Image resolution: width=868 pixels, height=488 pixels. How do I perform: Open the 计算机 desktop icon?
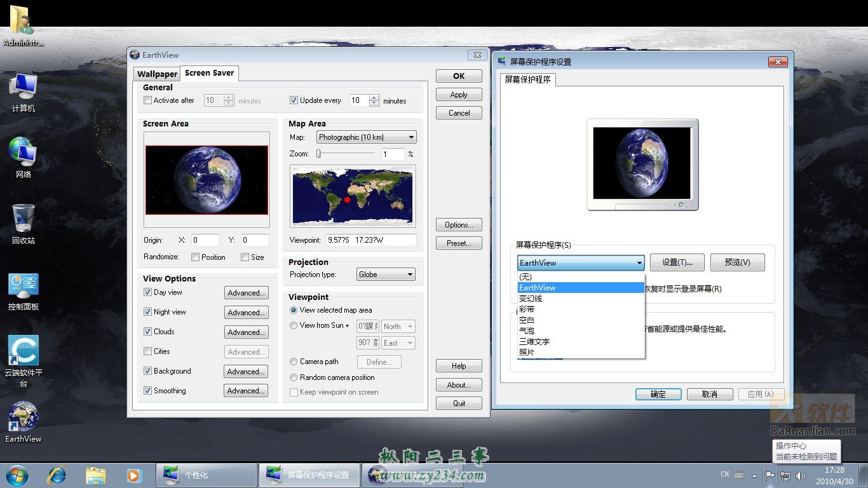point(23,92)
